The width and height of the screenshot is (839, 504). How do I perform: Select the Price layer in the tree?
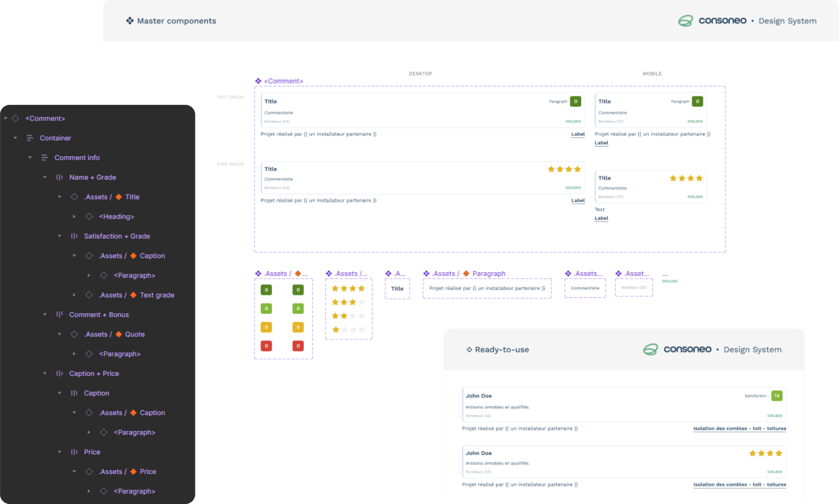point(92,452)
